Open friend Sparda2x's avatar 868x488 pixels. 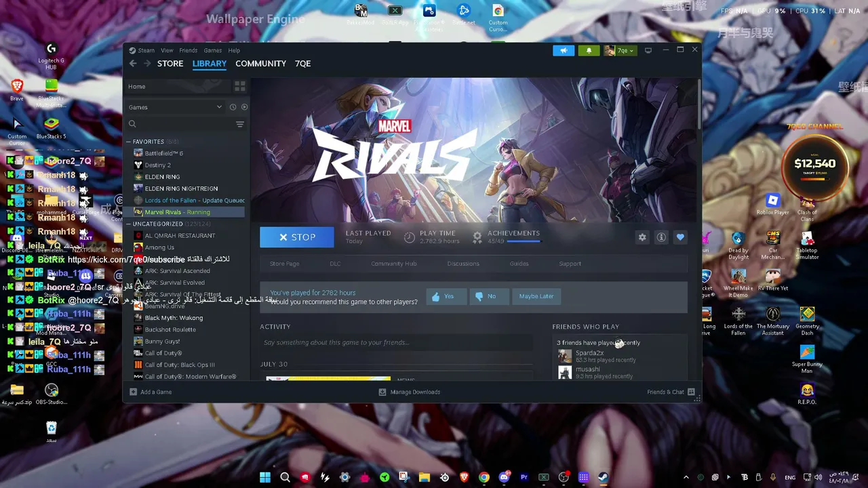(565, 356)
